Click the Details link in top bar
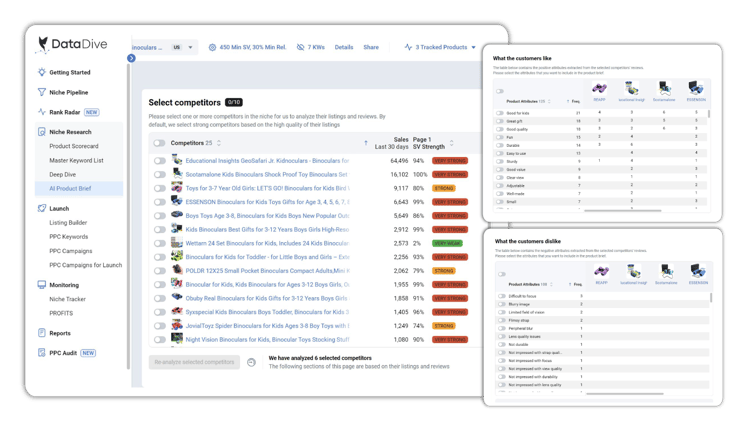Screen dimensions: 750x437 click(x=344, y=47)
